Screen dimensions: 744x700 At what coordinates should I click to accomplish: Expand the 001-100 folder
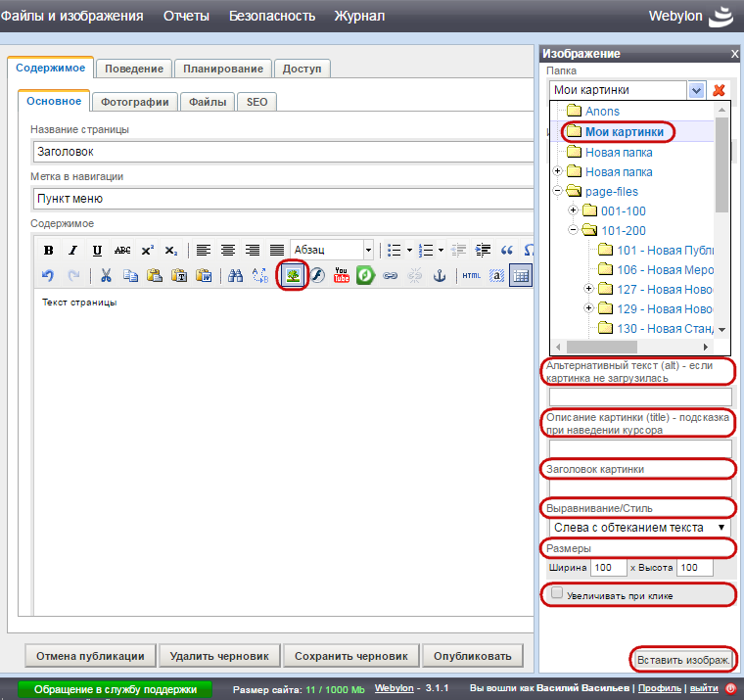point(574,210)
